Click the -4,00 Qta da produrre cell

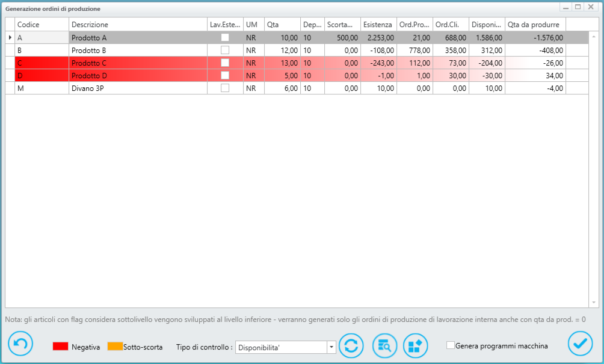click(x=535, y=88)
